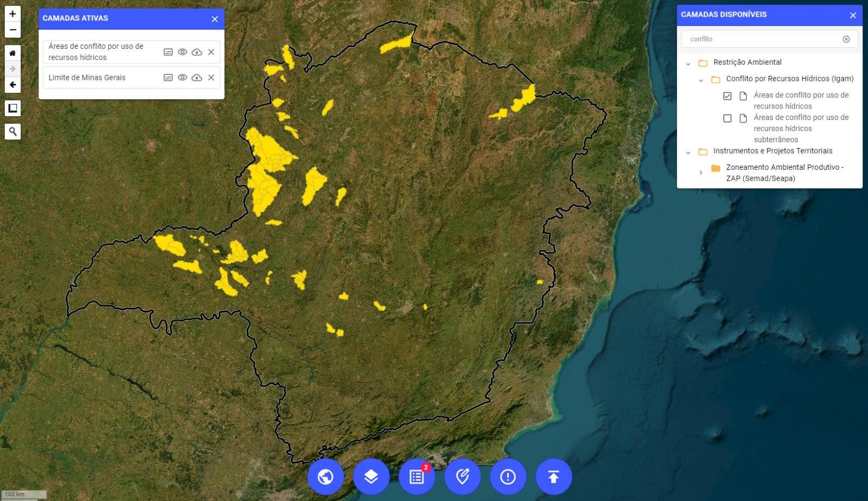
Task: Download the Áreas de conflito layer
Action: pyautogui.click(x=197, y=52)
